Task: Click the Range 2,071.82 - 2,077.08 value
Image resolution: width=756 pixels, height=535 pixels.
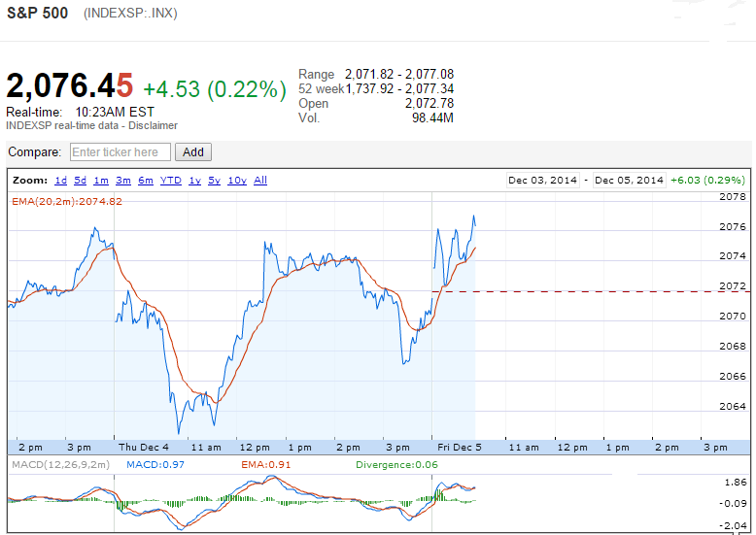Action: pos(399,74)
